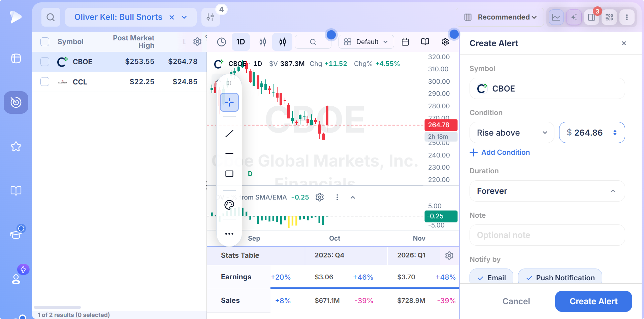The image size is (644, 319).
Task: Check the select-all checkbox beside Symbol
Action: (x=45, y=42)
